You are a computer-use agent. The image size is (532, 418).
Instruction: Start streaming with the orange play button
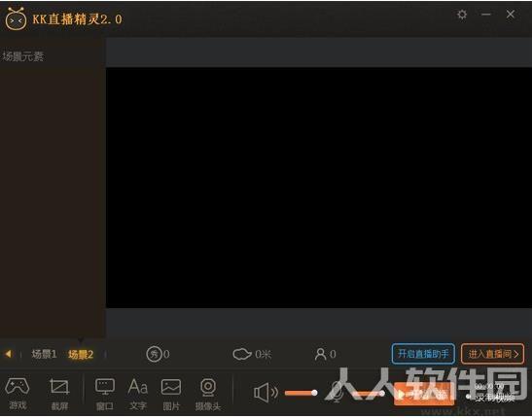click(x=424, y=395)
